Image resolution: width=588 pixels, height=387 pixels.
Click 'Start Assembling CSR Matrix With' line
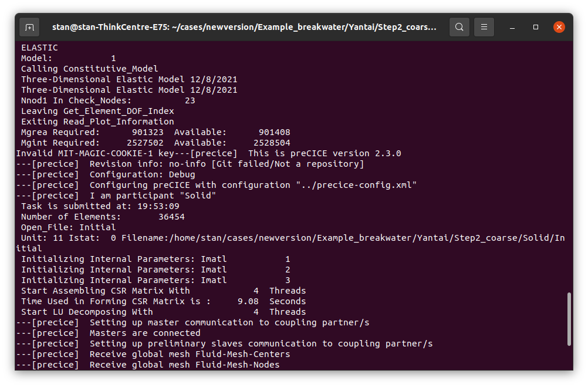click(x=164, y=291)
